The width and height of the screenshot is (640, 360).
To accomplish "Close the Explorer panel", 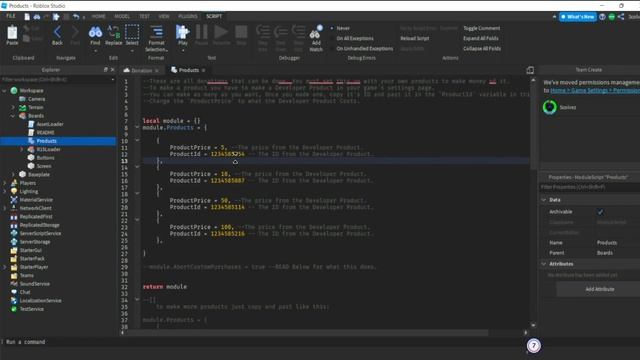I will point(113,70).
